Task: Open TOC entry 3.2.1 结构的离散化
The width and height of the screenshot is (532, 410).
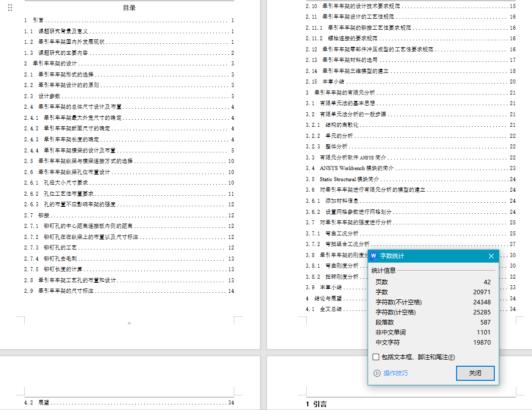Action: [410, 125]
